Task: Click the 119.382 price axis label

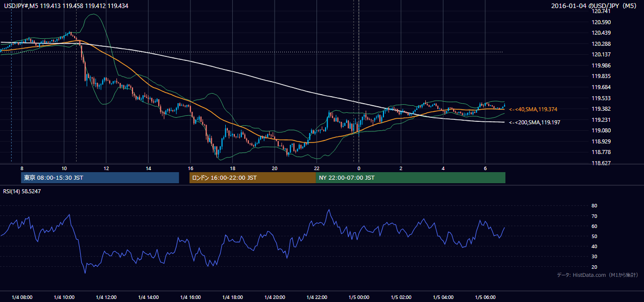Action: [602, 109]
